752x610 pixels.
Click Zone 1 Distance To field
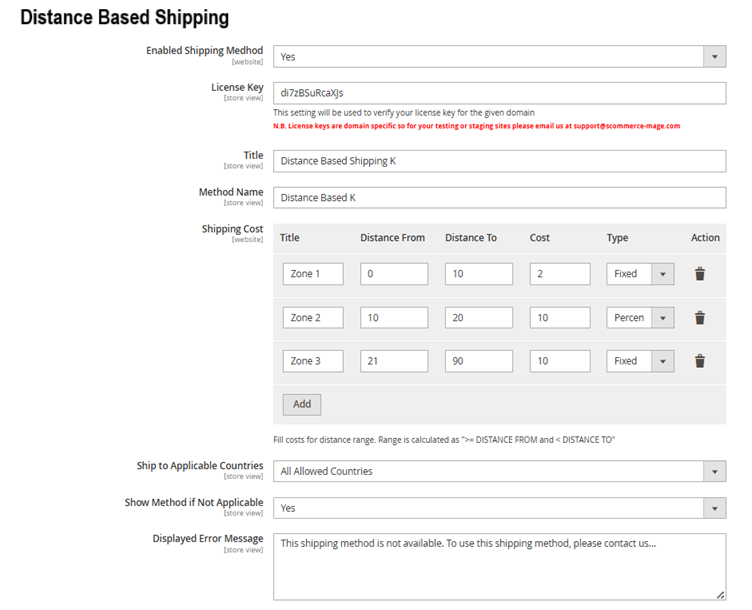click(479, 274)
